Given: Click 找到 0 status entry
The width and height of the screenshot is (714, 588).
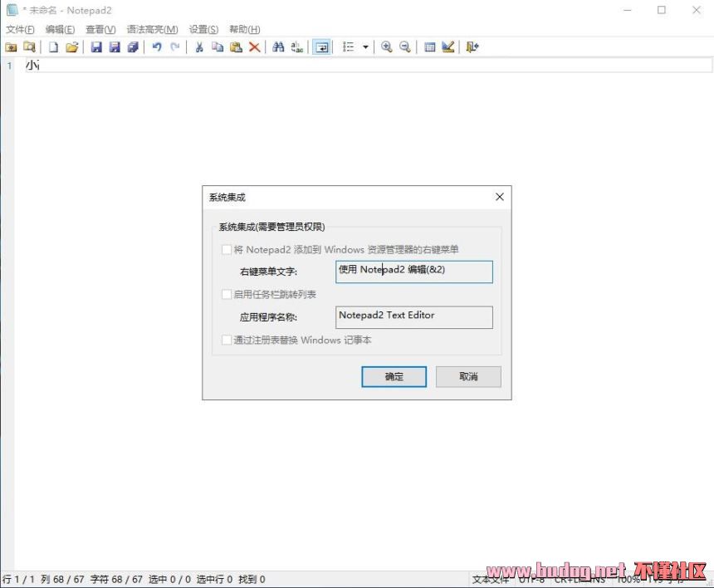Looking at the screenshot, I should 252,580.
